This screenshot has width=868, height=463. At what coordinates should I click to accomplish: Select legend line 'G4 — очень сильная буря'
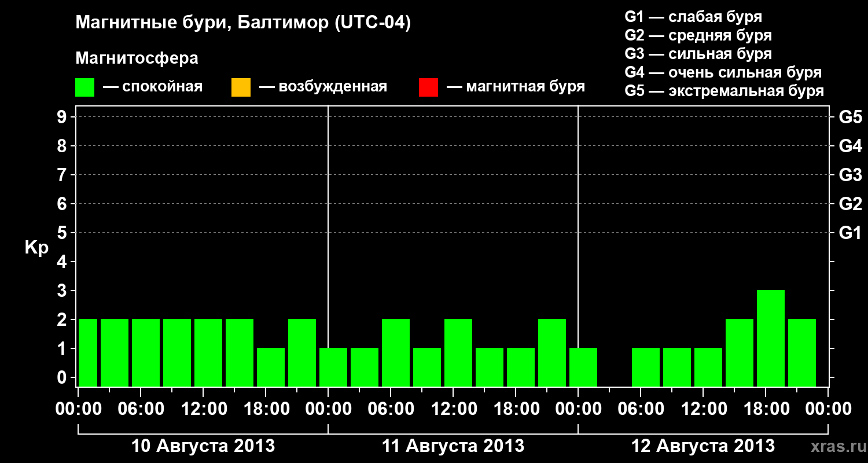click(723, 72)
